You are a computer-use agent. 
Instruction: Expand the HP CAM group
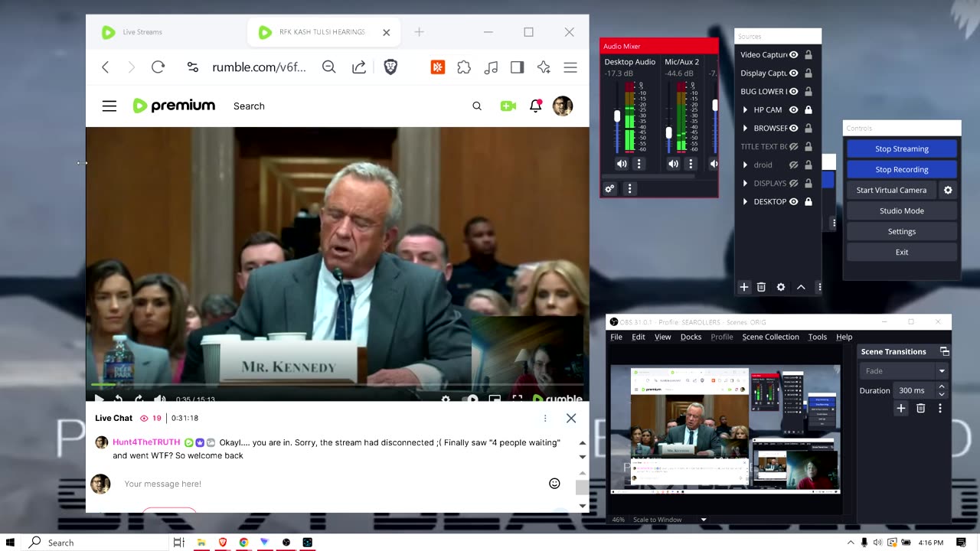click(x=745, y=109)
